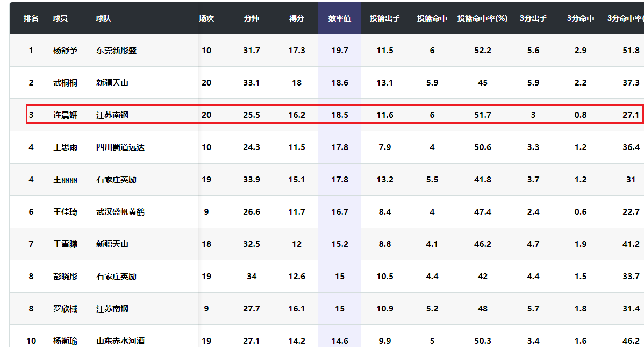Open team 武汉盛帆黄鹤 page
644x347 pixels.
click(120, 212)
